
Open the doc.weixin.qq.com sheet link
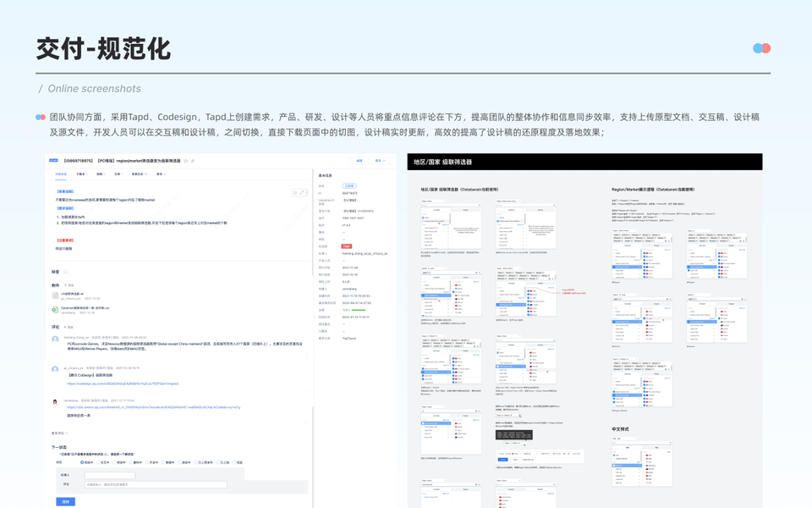[x=153, y=407]
